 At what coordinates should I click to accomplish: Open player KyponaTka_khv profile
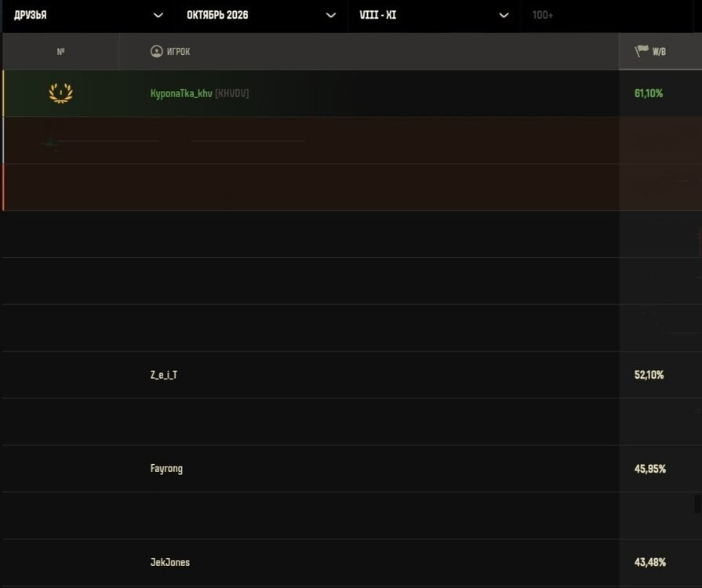click(x=181, y=93)
